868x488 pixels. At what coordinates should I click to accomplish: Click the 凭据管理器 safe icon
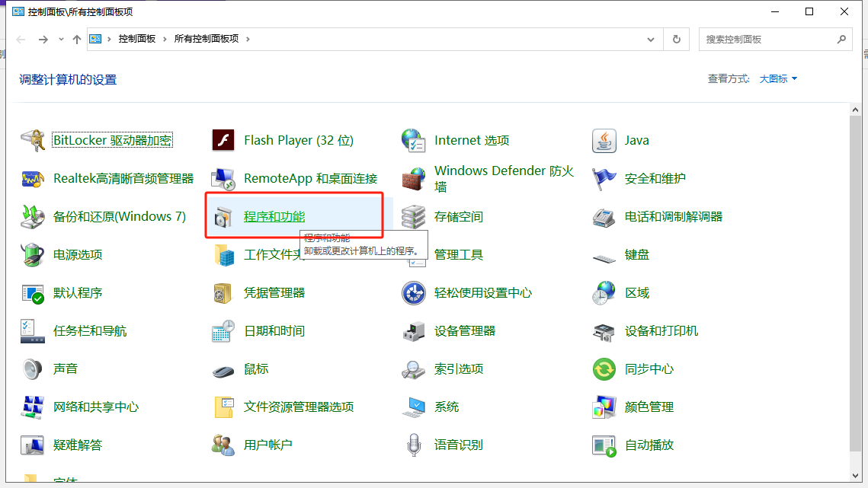[223, 293]
